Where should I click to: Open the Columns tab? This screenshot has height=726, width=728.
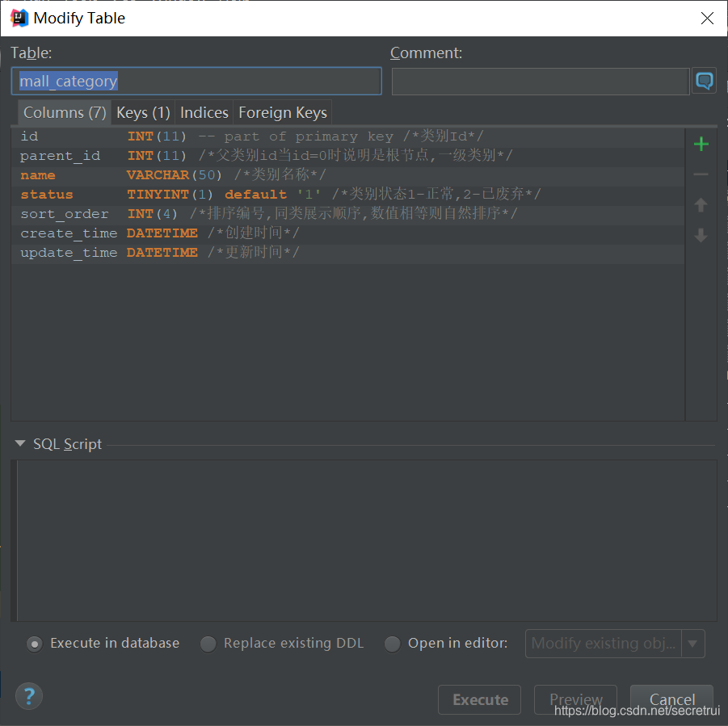(x=64, y=112)
